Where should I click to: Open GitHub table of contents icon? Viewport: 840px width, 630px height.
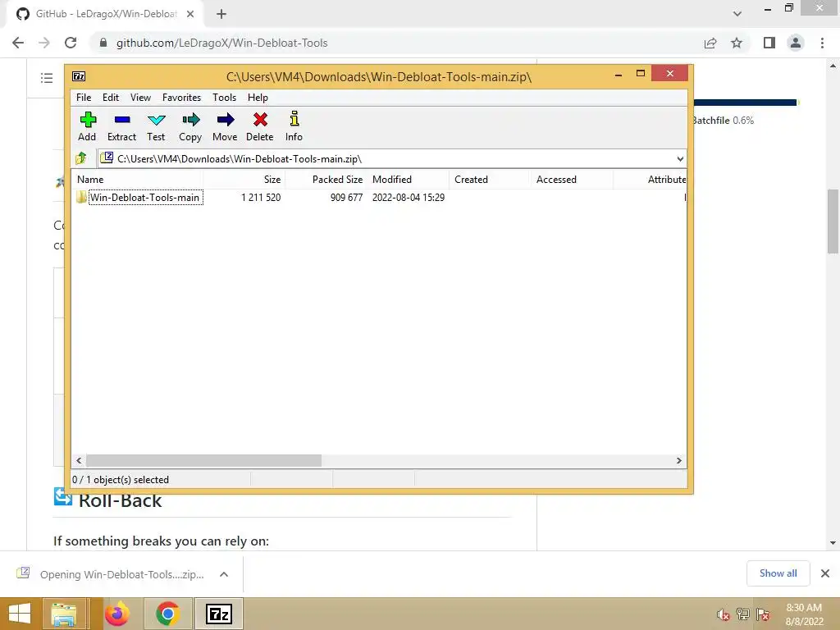[x=47, y=78]
